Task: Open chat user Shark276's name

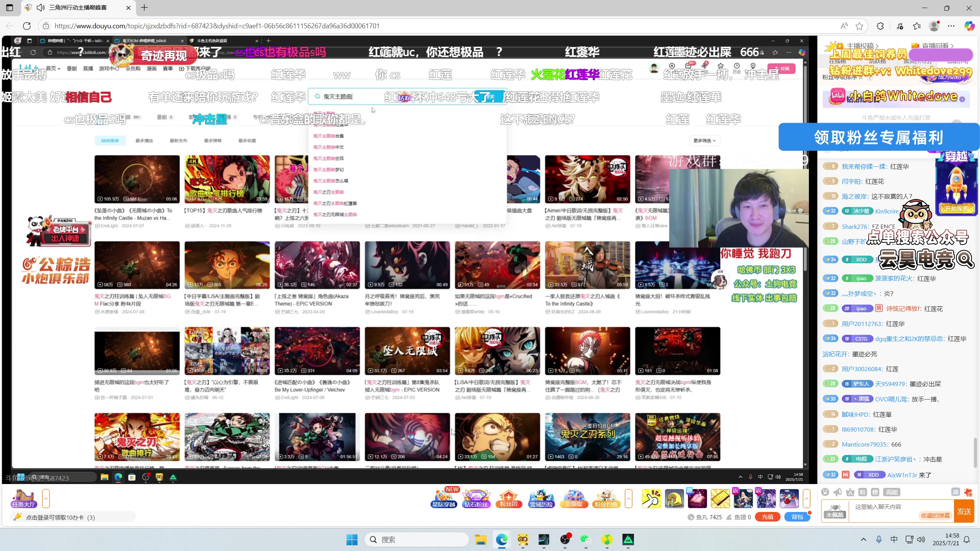Action: pyautogui.click(x=855, y=227)
